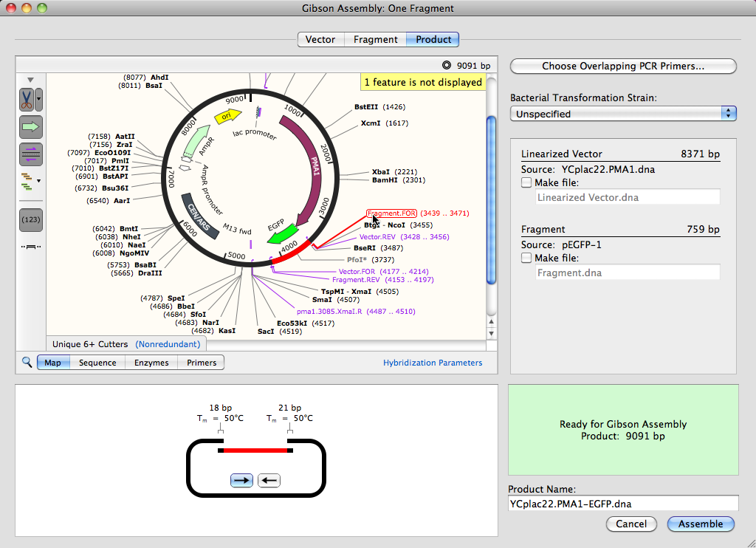Click the Product Name text field
This screenshot has width=756, height=548.
[x=623, y=504]
